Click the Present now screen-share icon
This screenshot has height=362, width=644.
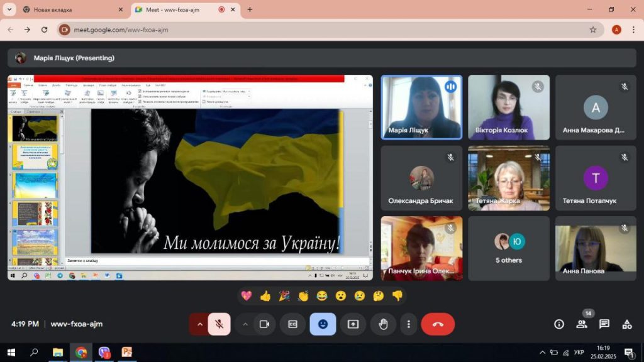pyautogui.click(x=353, y=324)
